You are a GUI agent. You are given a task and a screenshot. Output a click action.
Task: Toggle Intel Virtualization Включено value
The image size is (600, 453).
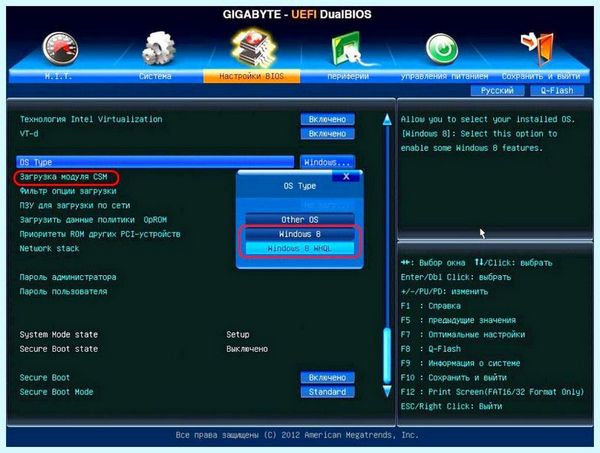327,119
